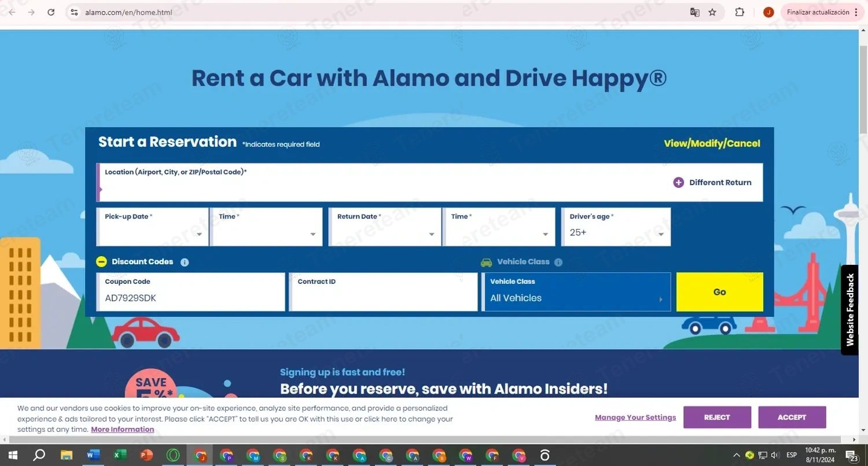The width and height of the screenshot is (868, 466).
Task: Click the Coupon Code field AD7929SDK
Action: click(x=190, y=292)
